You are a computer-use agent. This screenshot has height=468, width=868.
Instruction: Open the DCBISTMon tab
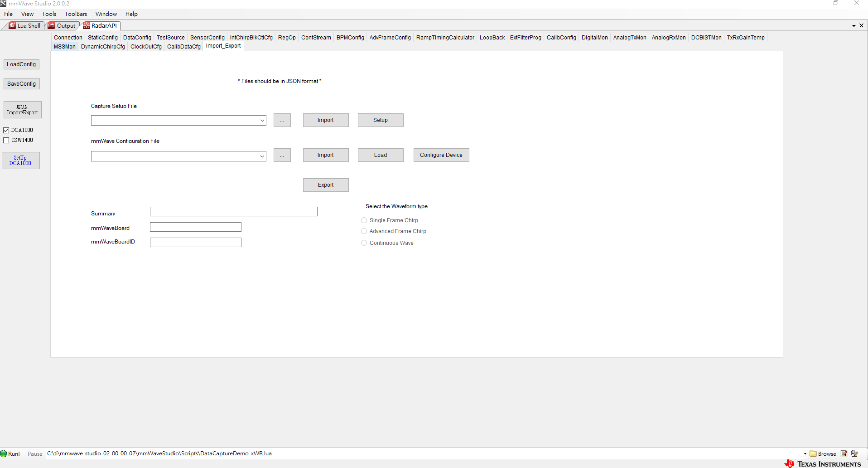(706, 38)
